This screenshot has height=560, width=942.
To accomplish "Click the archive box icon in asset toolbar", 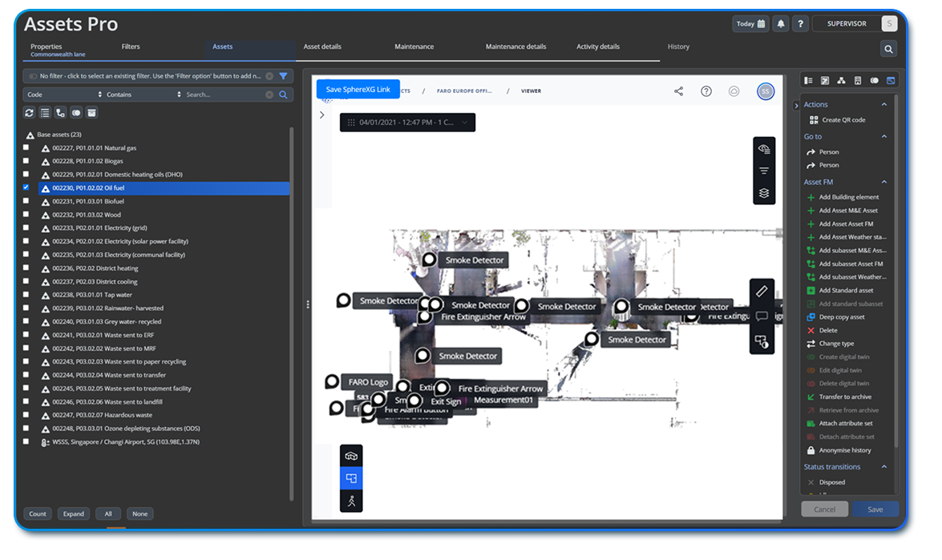I will (x=92, y=113).
